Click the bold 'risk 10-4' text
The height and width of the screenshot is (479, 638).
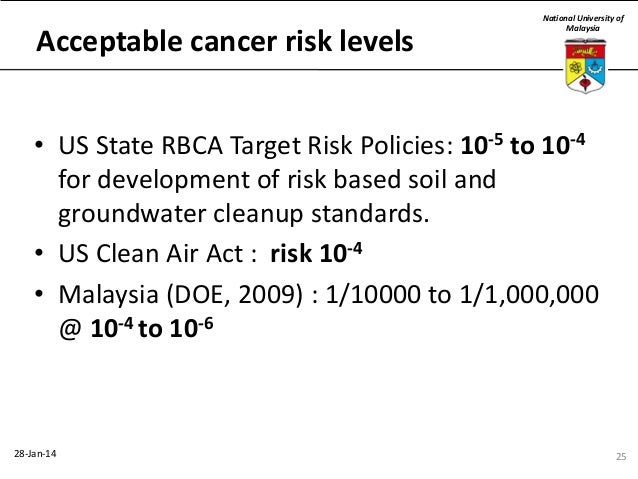(x=316, y=253)
